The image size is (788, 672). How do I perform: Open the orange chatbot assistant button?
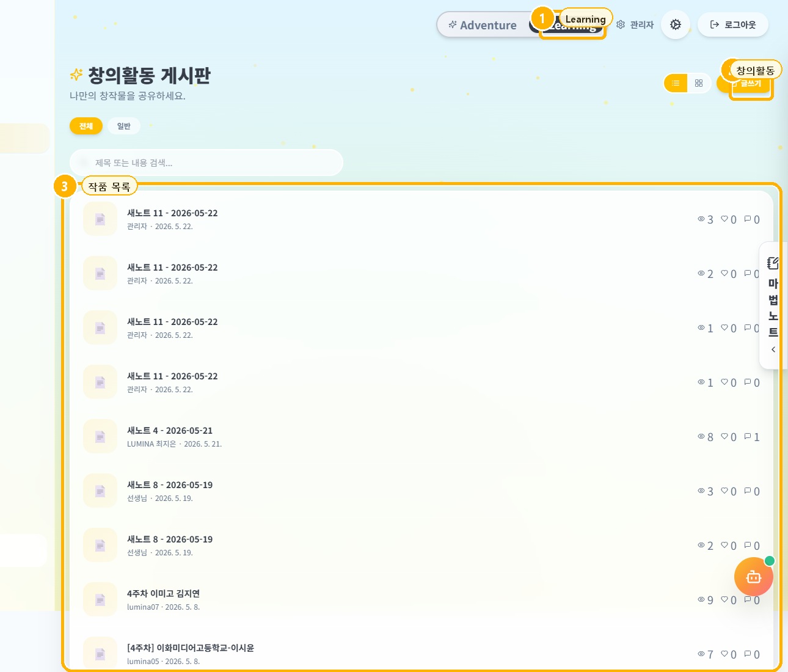[754, 577]
